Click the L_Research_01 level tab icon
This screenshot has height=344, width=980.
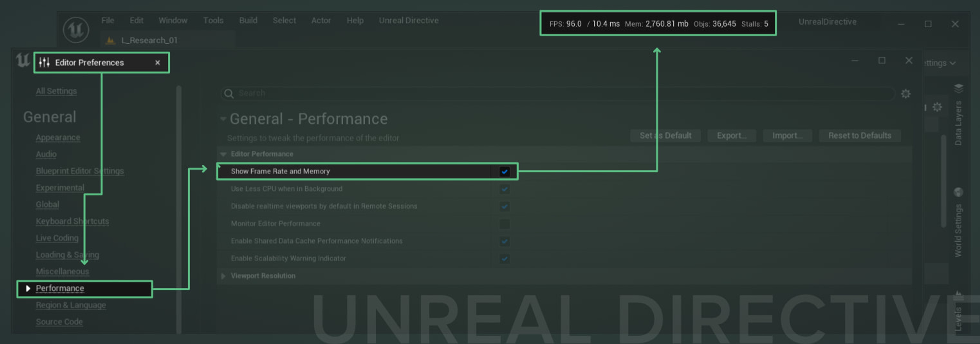tap(110, 40)
